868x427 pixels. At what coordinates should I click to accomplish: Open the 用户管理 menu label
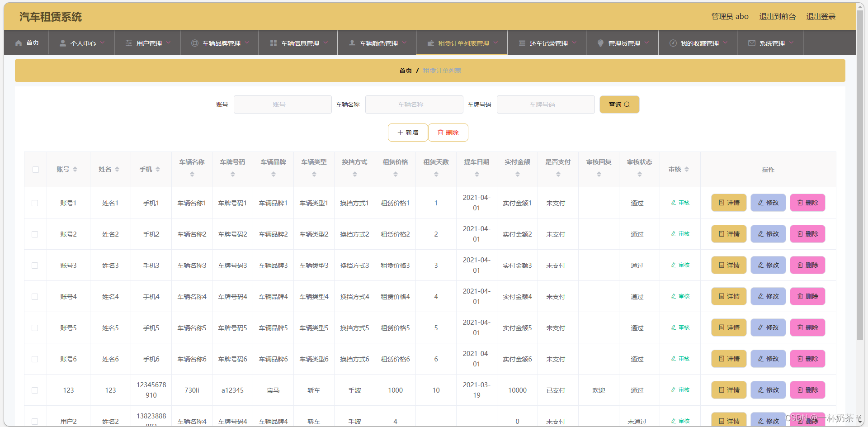pos(149,43)
